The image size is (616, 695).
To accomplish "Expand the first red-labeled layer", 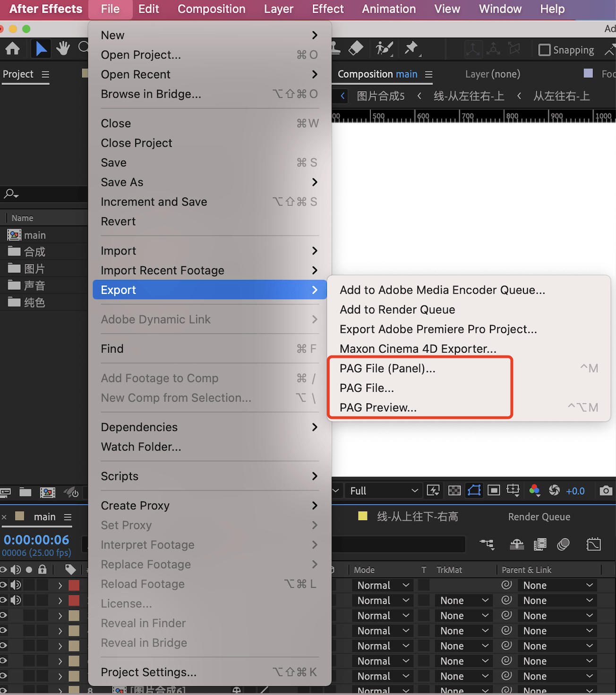I will click(x=60, y=585).
